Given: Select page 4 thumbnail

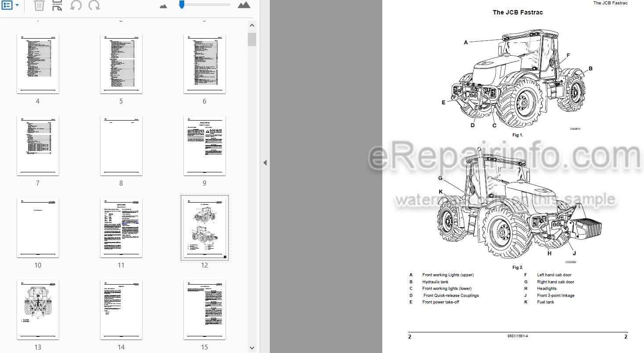Looking at the screenshot, I should click(38, 64).
